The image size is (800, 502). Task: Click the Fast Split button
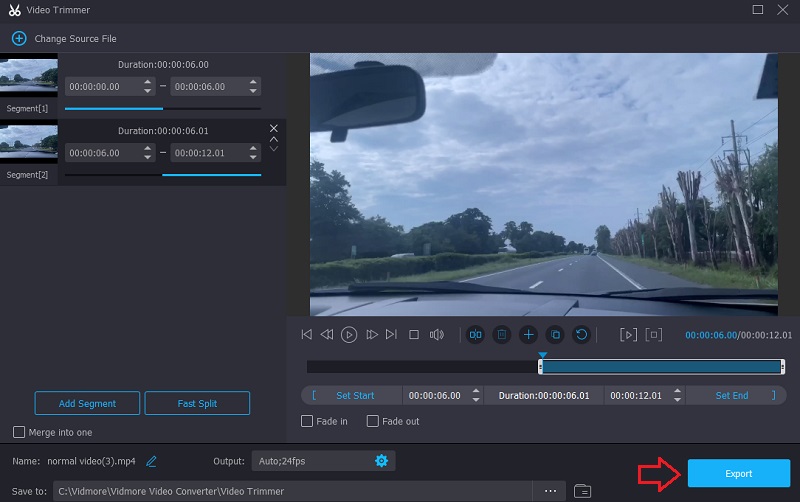click(197, 403)
